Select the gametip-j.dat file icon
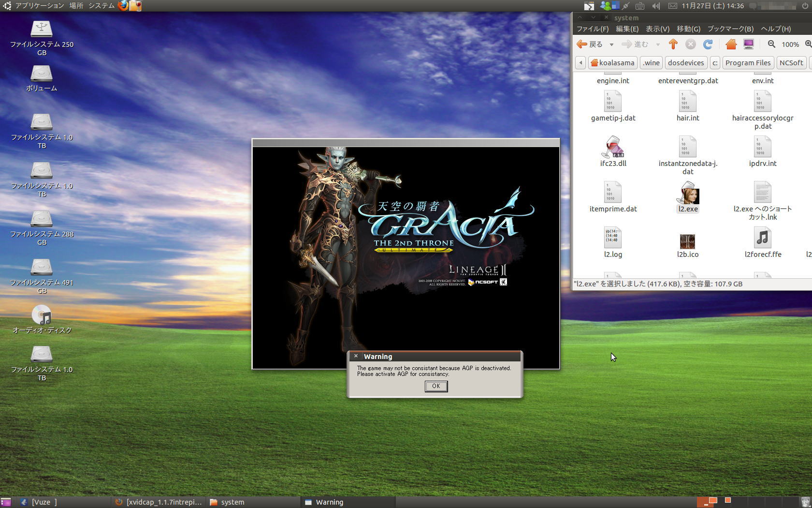 pyautogui.click(x=613, y=102)
